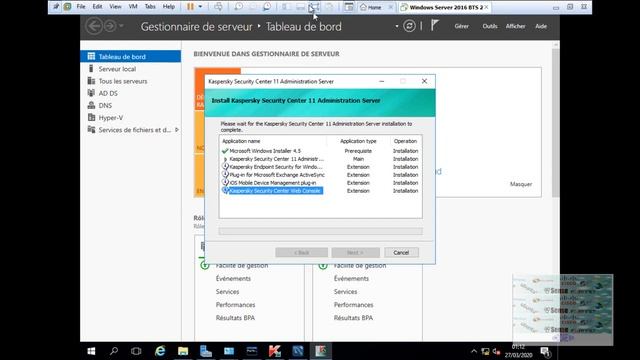Click the Kaspersky installer taskbar button
The height and width of the screenshot is (360, 640).
coord(320,351)
